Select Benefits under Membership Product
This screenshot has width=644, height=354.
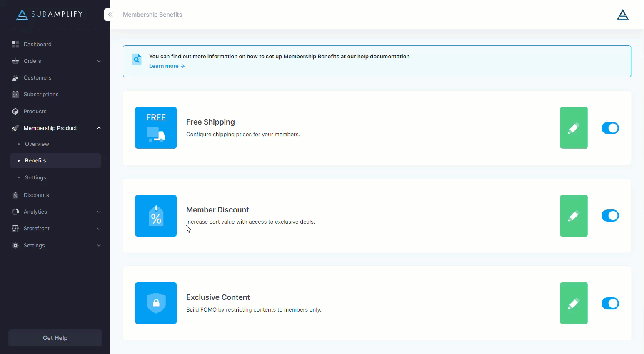pyautogui.click(x=55, y=161)
